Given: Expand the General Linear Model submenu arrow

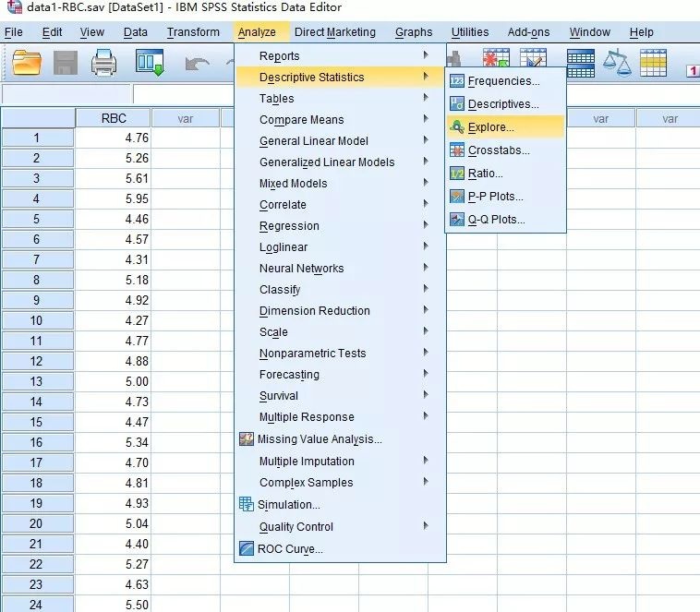Looking at the screenshot, I should [x=426, y=140].
